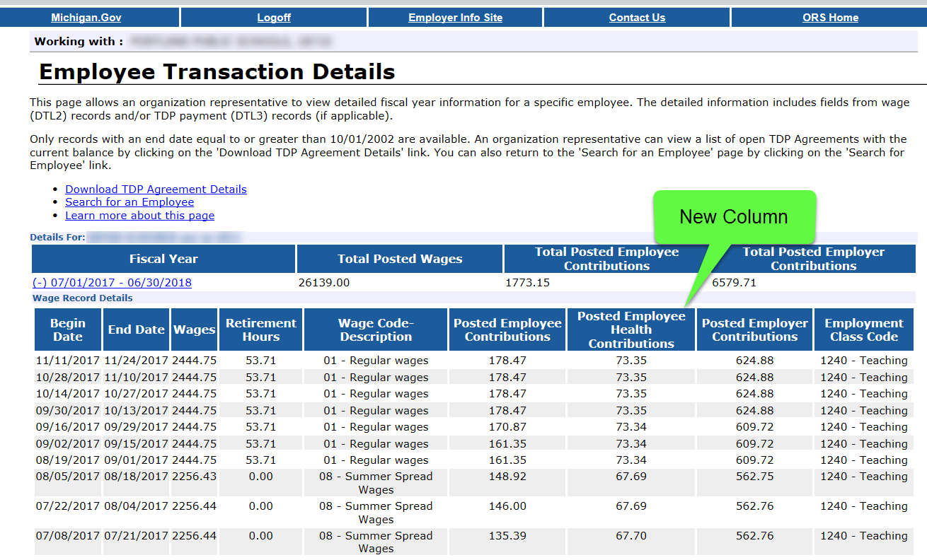Open the Employer Info Site link

click(455, 18)
